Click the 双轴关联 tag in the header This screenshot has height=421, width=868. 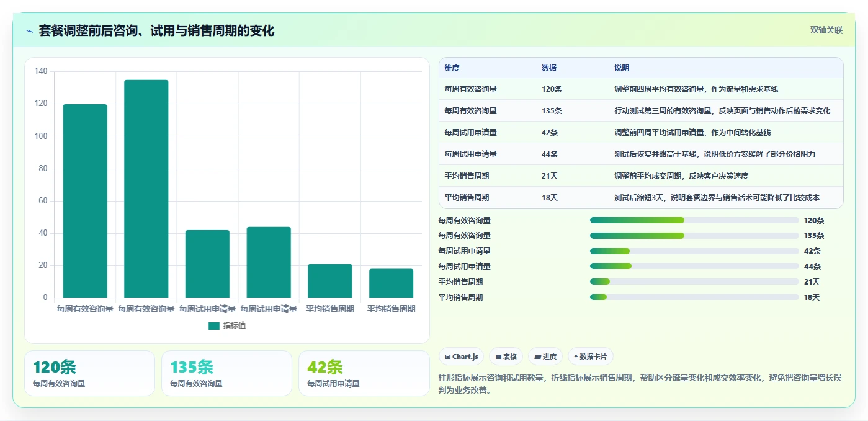(x=826, y=30)
